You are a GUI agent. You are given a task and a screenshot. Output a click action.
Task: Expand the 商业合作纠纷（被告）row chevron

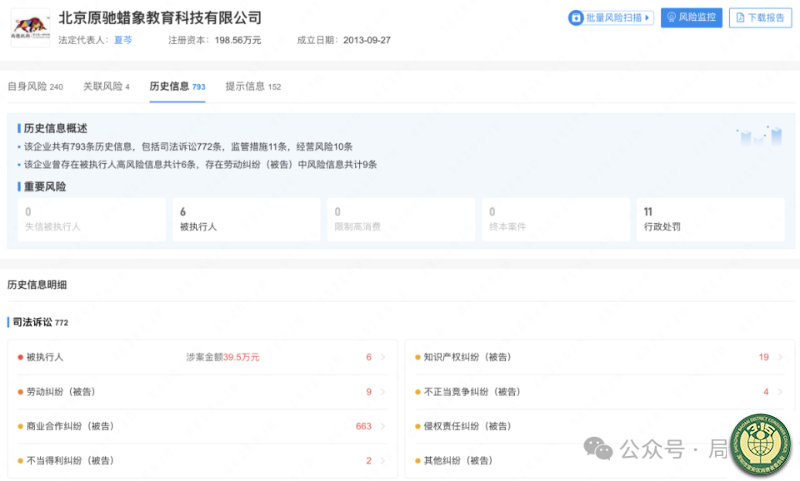383,426
